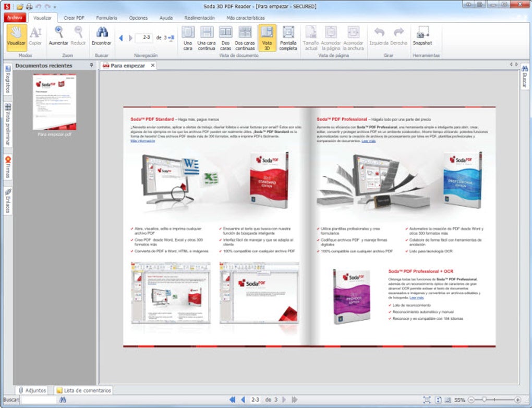Open the Ayuda tab
The image size is (532, 408).
[x=166, y=18]
